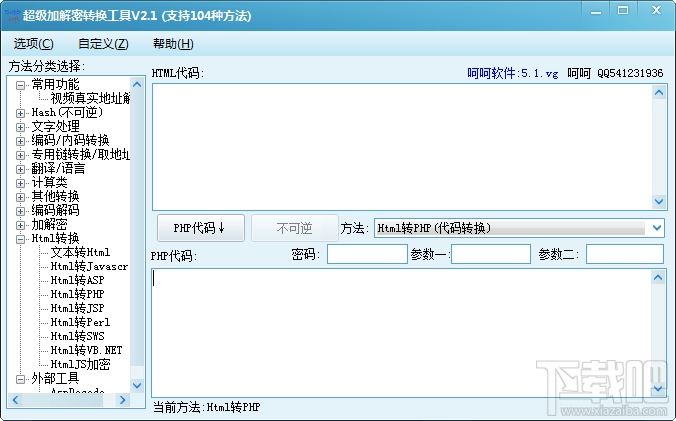The height and width of the screenshot is (421, 676).
Task: Click HTML代码 area scroll down arrow
Action: point(659,201)
